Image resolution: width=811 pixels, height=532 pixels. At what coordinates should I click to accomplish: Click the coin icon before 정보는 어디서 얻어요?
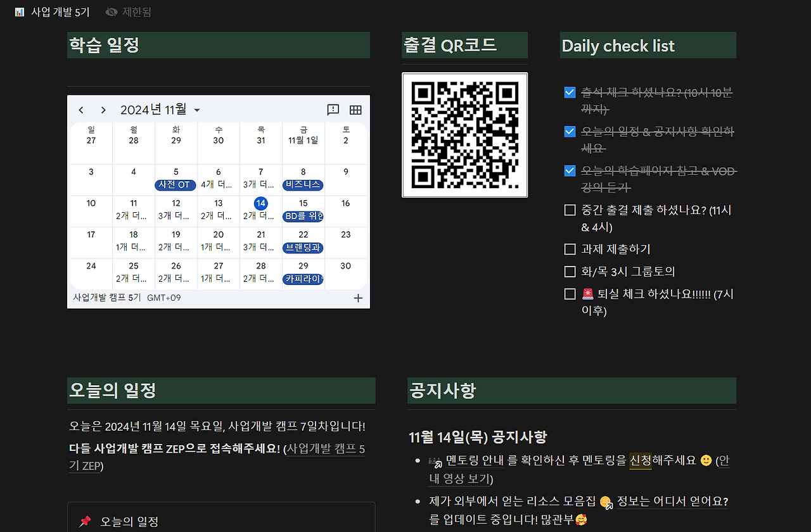coord(606,502)
